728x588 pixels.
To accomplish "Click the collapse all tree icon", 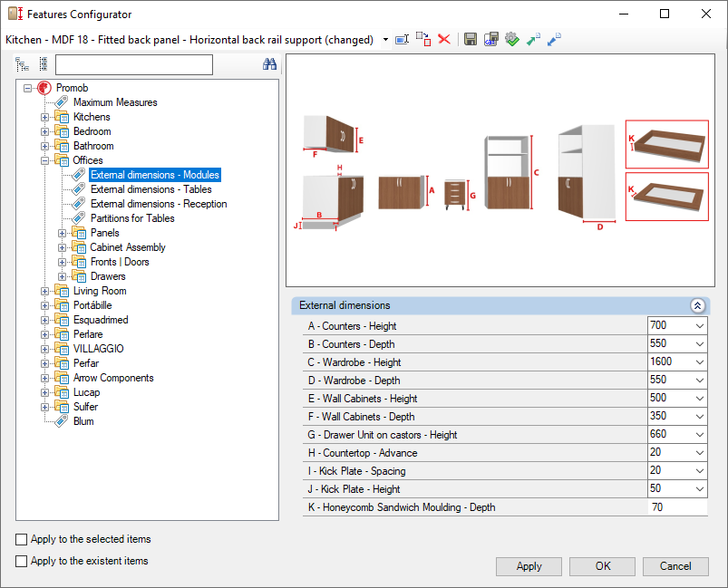I will 44,64.
